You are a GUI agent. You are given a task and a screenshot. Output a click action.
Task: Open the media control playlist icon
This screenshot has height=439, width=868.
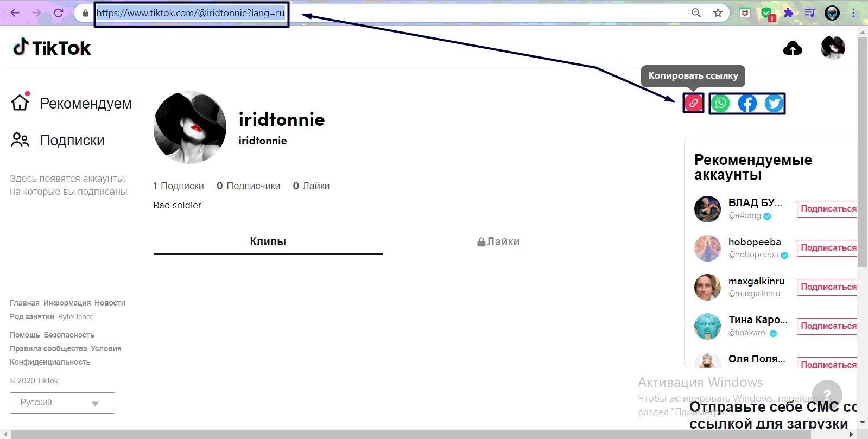pyautogui.click(x=810, y=13)
